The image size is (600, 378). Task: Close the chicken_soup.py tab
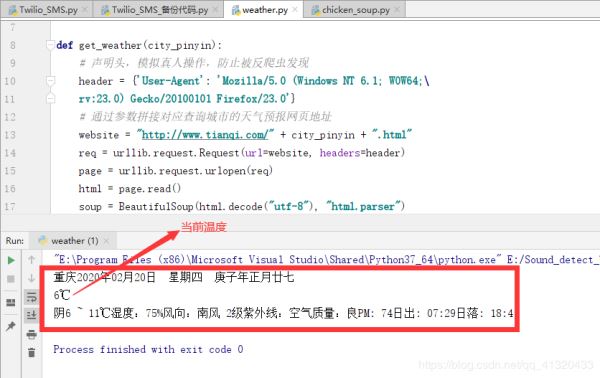pos(397,10)
